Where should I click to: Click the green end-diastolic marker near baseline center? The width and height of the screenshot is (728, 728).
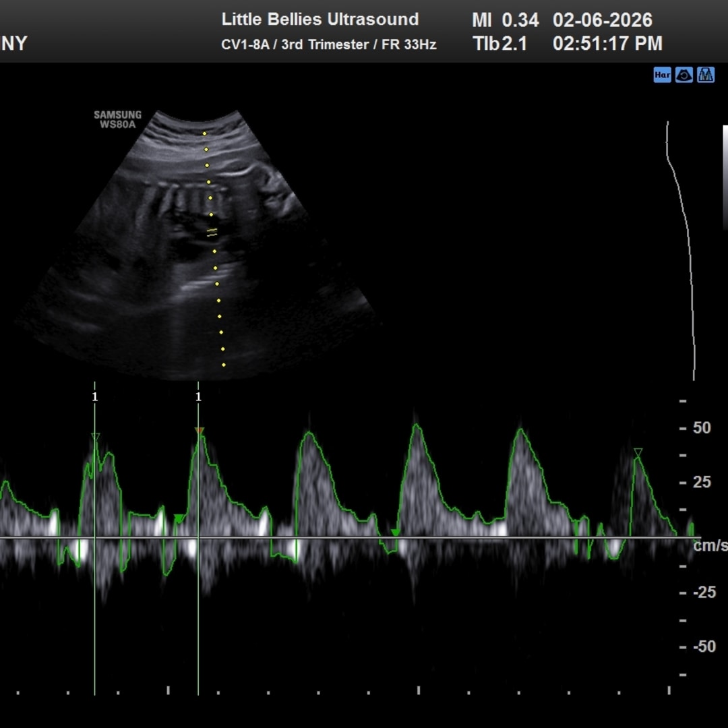point(396,533)
